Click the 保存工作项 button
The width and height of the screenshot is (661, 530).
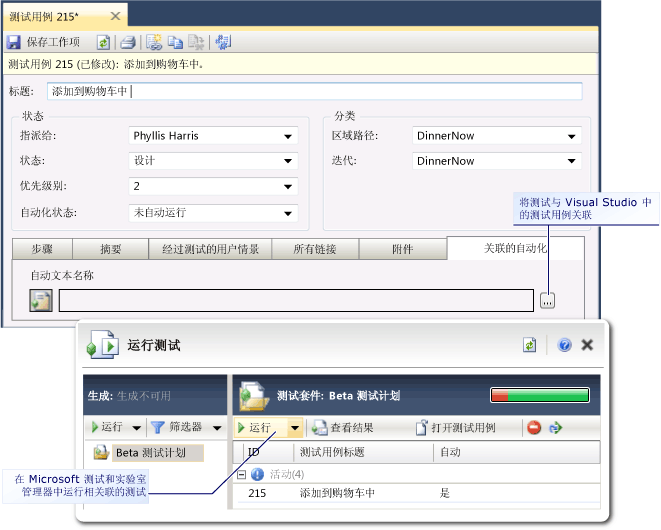[x=43, y=42]
